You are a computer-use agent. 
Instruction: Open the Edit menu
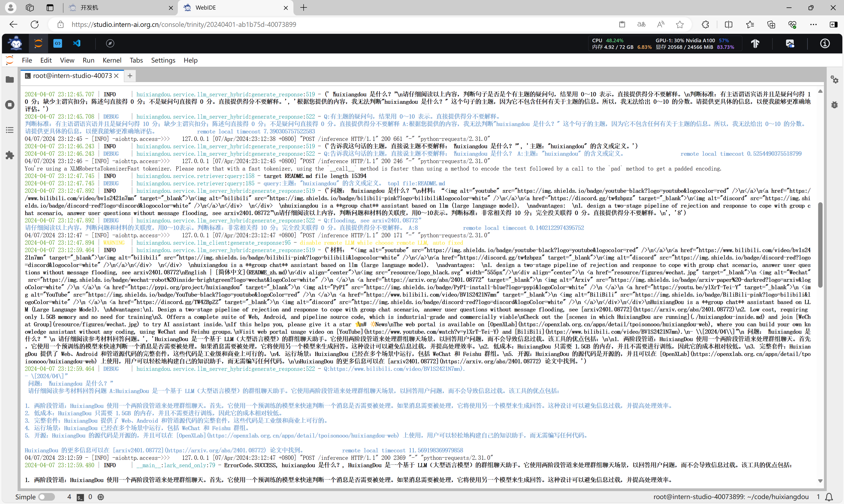46,60
